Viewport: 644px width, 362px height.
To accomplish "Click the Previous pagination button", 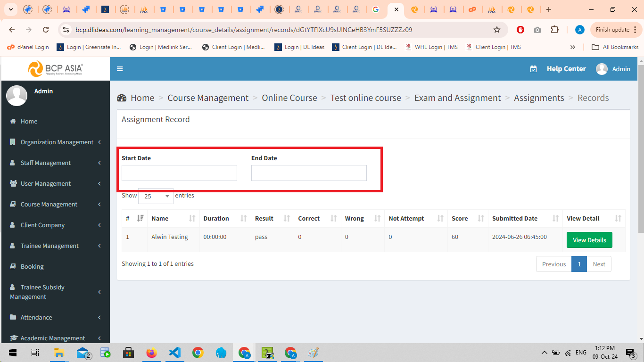I will 554,264.
